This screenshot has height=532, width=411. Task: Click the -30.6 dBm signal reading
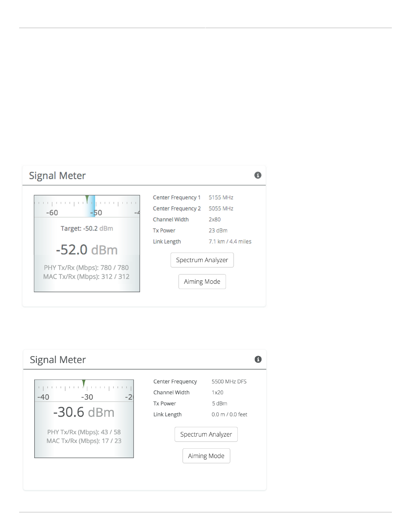point(84,412)
